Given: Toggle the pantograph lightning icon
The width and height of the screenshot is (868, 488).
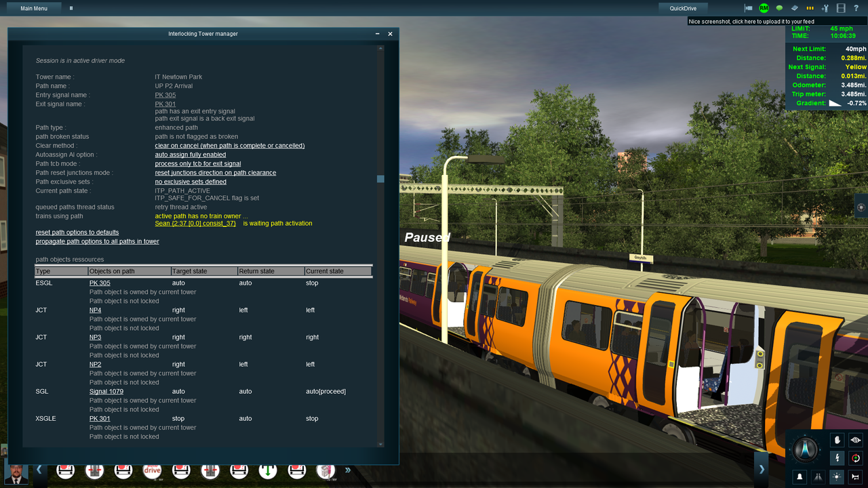Looking at the screenshot, I should pyautogui.click(x=838, y=458).
